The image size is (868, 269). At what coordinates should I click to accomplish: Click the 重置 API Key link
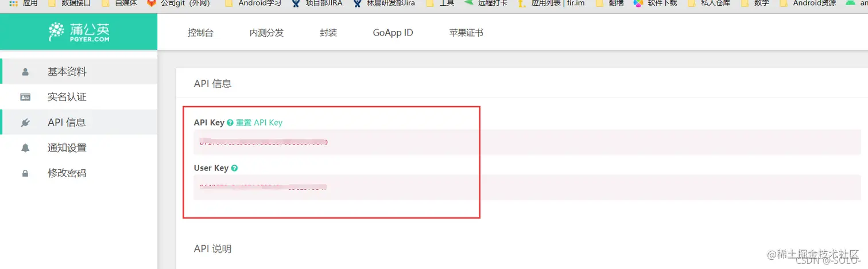[259, 123]
